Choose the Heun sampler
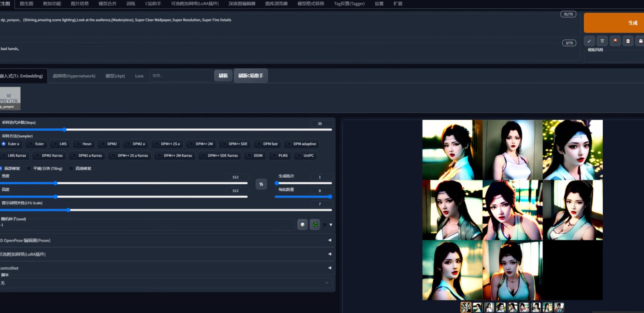This screenshot has width=644, height=313. point(84,144)
